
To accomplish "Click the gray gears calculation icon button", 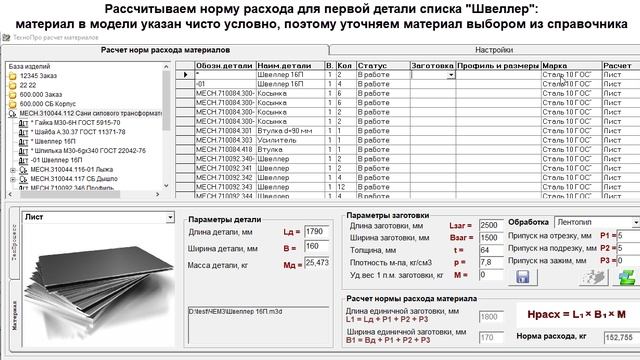I will tap(593, 278).
